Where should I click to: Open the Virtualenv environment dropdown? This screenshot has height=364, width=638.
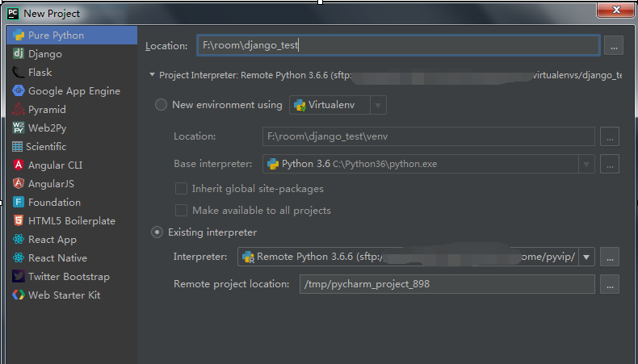pyautogui.click(x=338, y=105)
